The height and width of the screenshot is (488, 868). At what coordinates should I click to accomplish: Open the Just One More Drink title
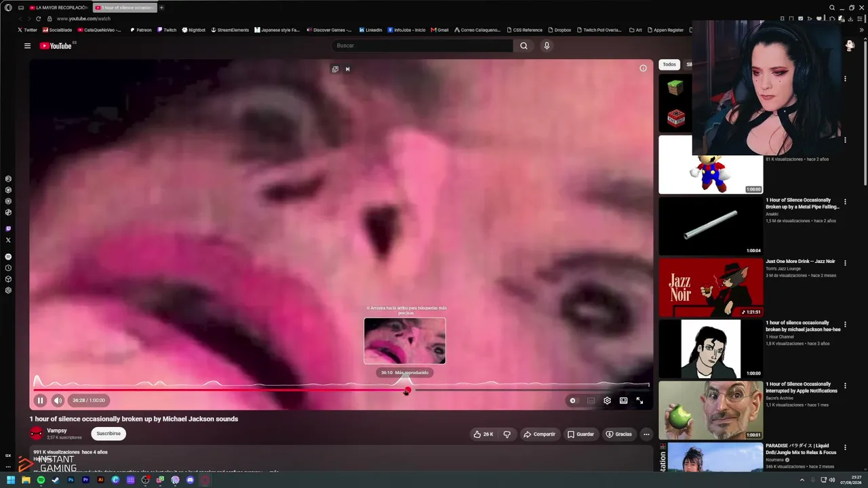(x=800, y=262)
